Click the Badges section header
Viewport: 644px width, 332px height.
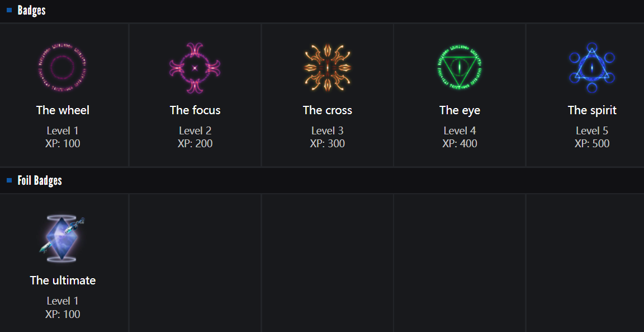(x=32, y=10)
